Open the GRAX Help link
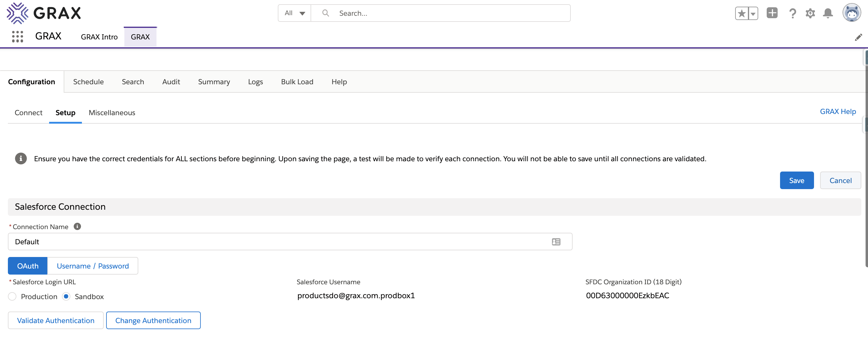Viewport: 868px width, 337px height. (x=838, y=112)
